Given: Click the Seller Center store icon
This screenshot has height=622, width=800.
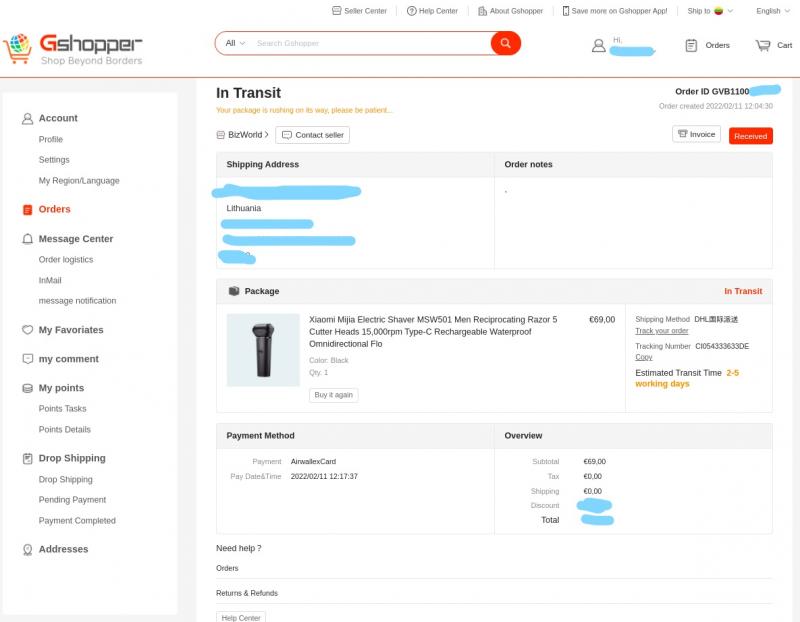Looking at the screenshot, I should (336, 11).
